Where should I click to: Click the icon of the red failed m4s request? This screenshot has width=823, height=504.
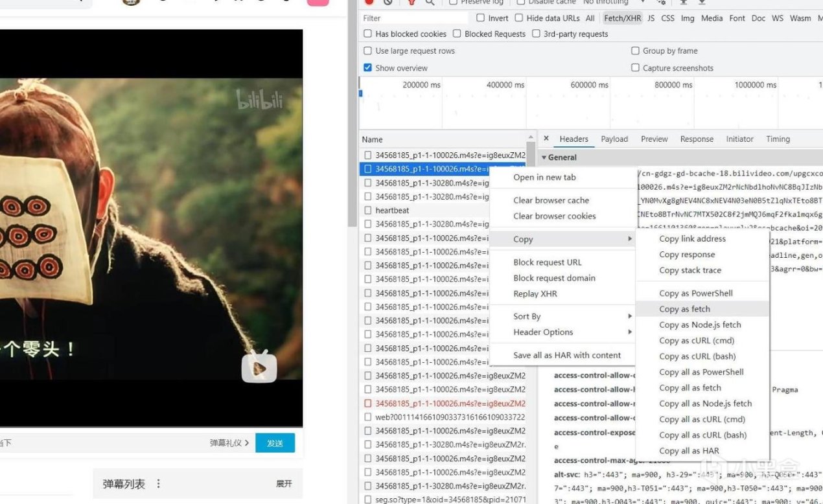coord(367,404)
